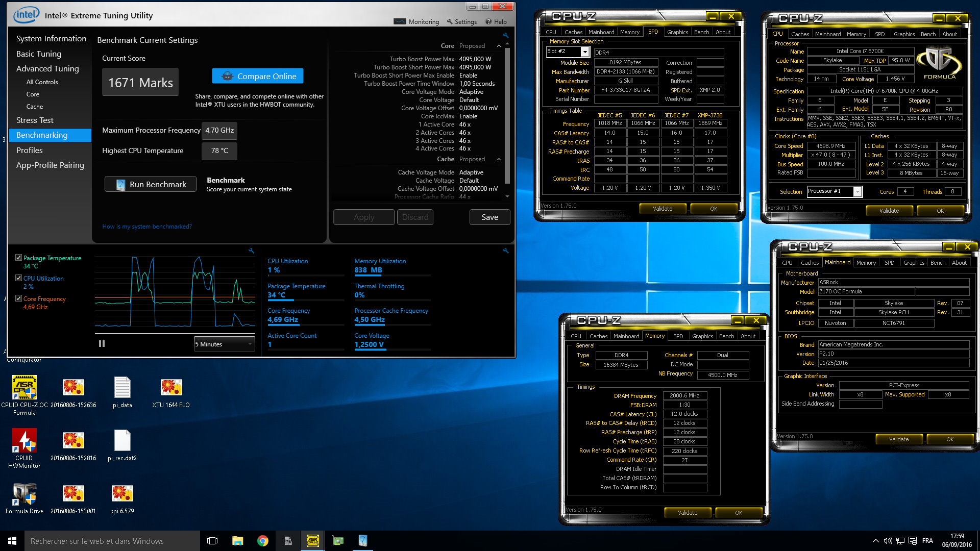
Task: Click OK in top-right CPU CPU-Z window
Action: coord(940,211)
